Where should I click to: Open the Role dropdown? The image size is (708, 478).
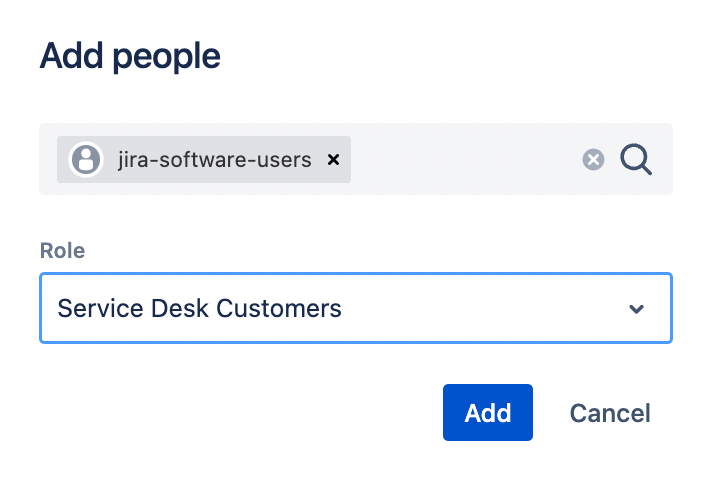click(x=356, y=308)
